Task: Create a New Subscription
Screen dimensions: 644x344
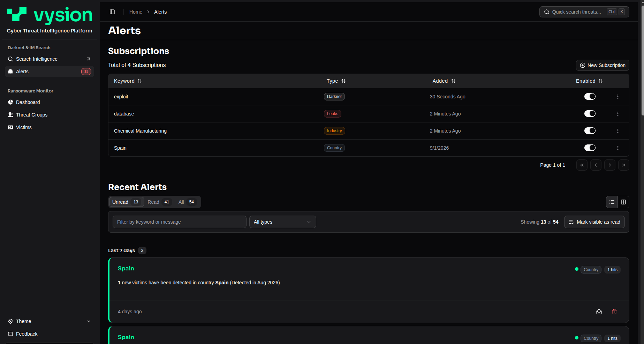Action: click(x=603, y=65)
